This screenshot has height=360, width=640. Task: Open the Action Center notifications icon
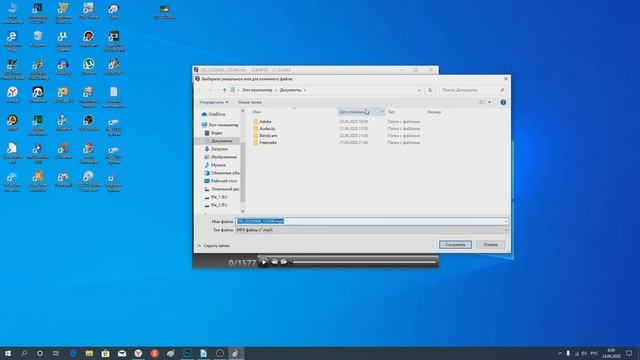(629, 353)
